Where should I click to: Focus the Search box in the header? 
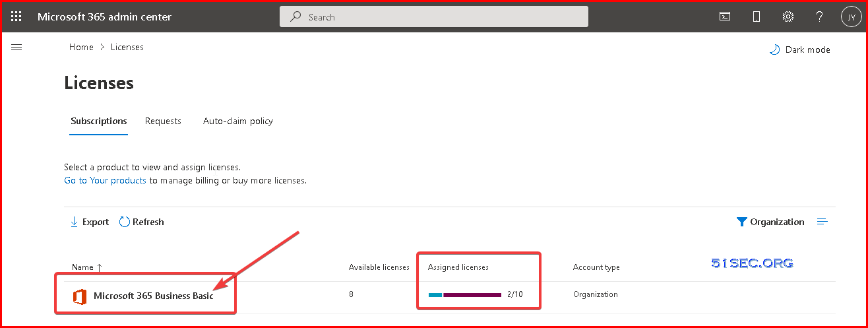click(x=434, y=16)
